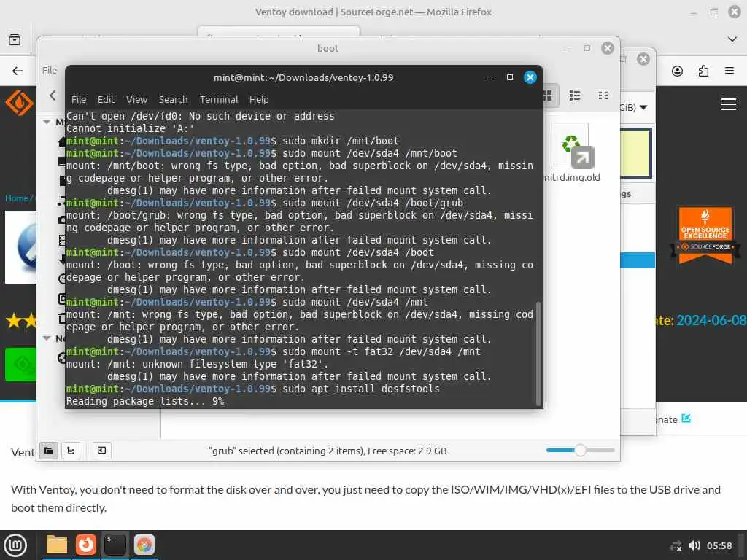Click the terminal's last prompt line
This screenshot has width=747, height=560.
click(x=252, y=389)
